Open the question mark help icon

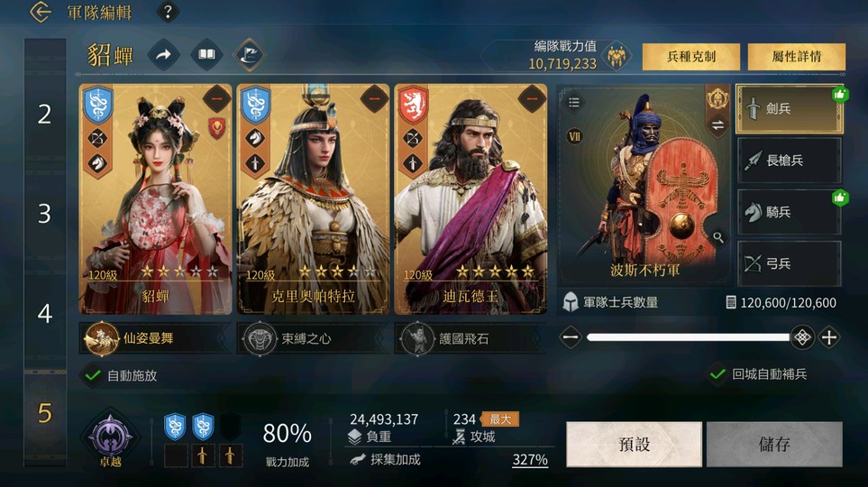coord(168,12)
